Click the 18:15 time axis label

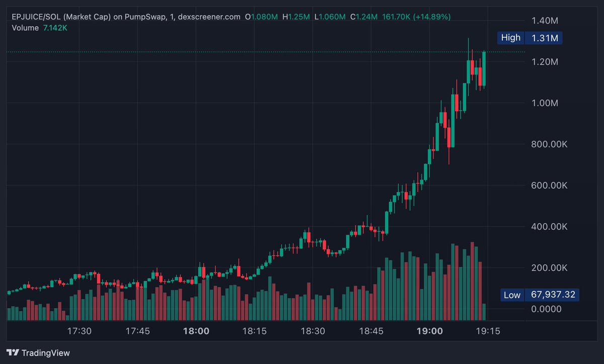coord(255,331)
